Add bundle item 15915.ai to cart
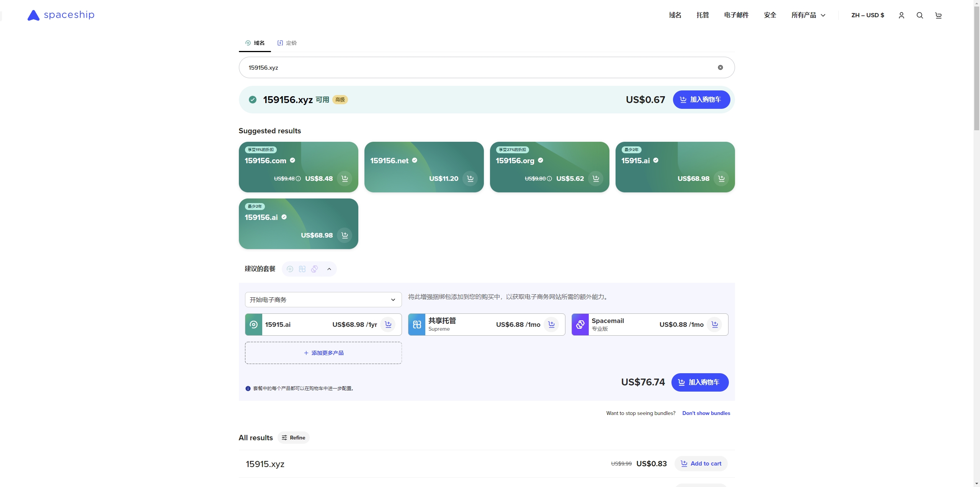Screen dimensions: 980x487 point(388,325)
